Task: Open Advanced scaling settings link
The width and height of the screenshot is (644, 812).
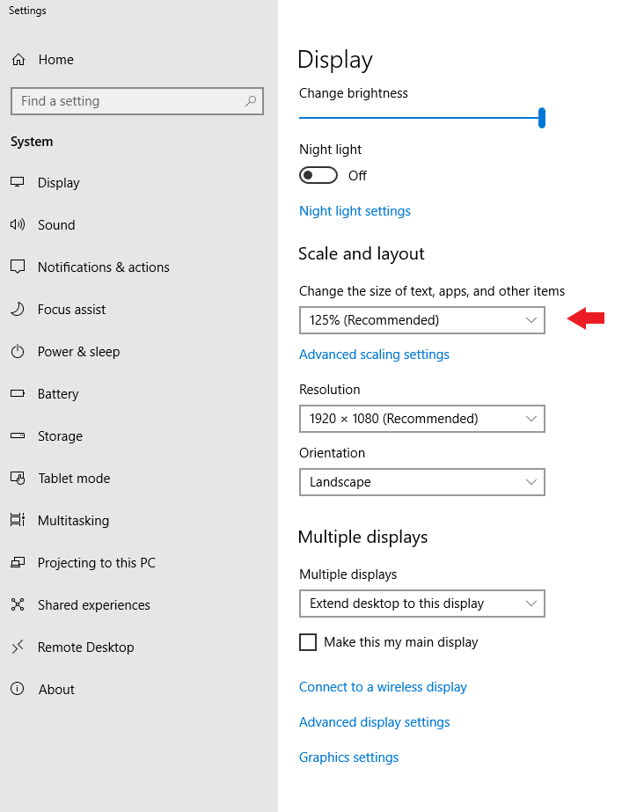Action: 374,355
